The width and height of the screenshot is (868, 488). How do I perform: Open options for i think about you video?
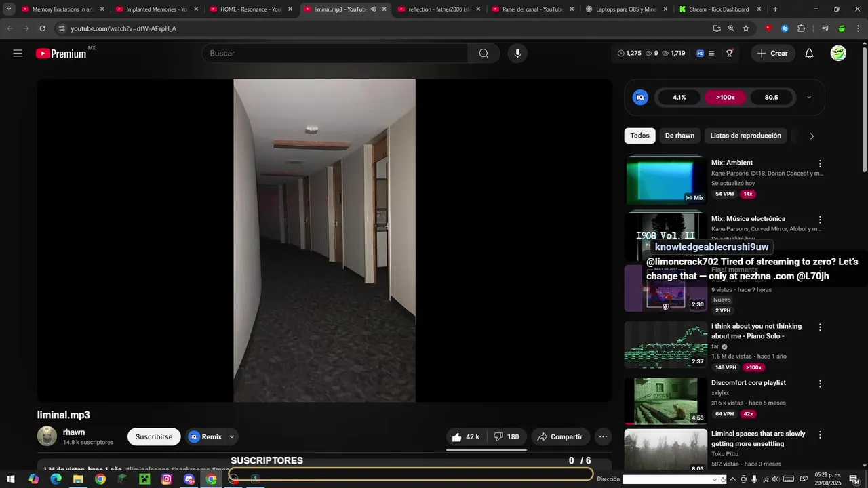[x=820, y=327]
